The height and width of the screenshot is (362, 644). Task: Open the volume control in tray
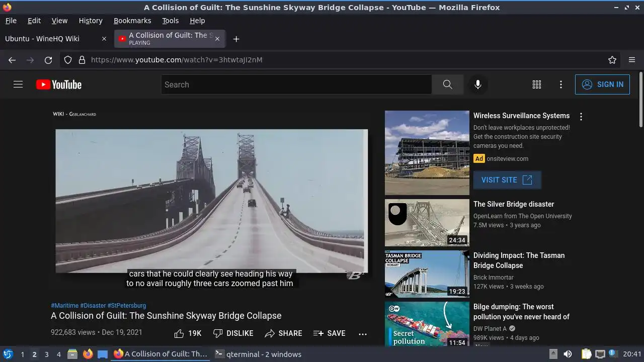tap(568, 354)
